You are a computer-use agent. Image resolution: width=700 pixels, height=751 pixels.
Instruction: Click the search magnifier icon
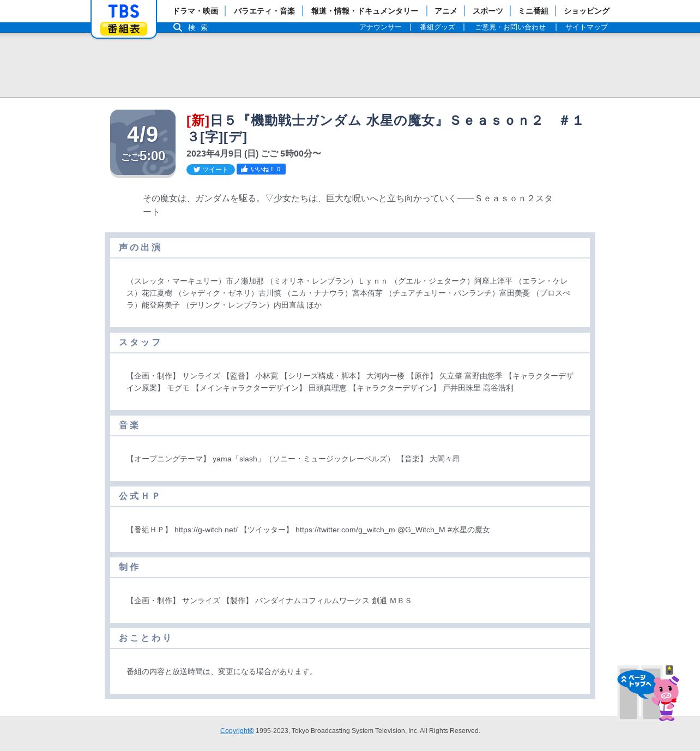178,27
